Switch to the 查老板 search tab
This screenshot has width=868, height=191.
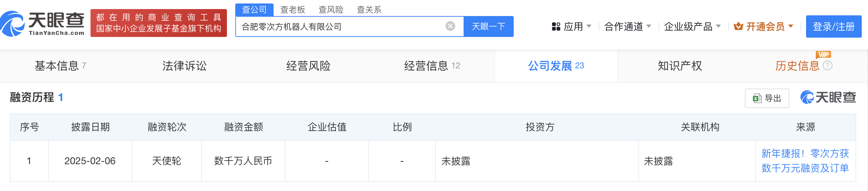[292, 10]
